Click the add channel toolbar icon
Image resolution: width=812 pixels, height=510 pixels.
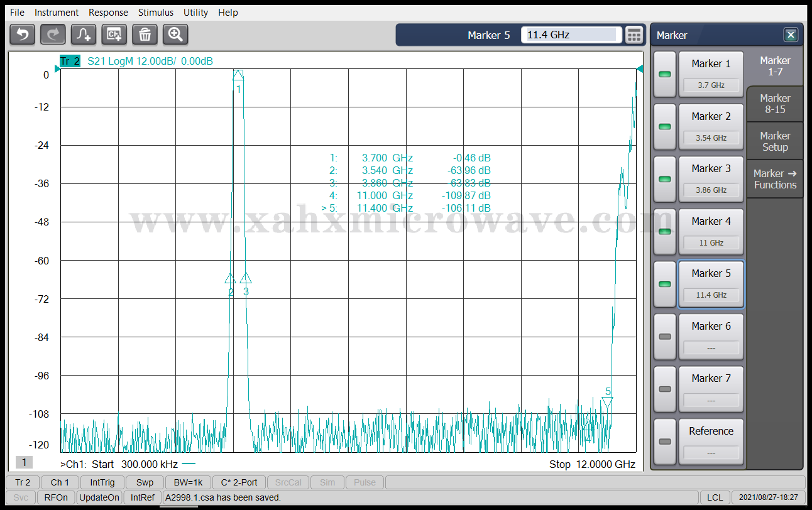point(114,34)
